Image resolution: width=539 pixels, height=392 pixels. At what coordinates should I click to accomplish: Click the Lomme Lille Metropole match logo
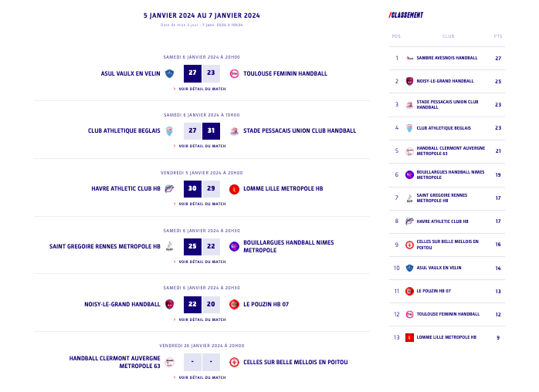click(x=234, y=189)
